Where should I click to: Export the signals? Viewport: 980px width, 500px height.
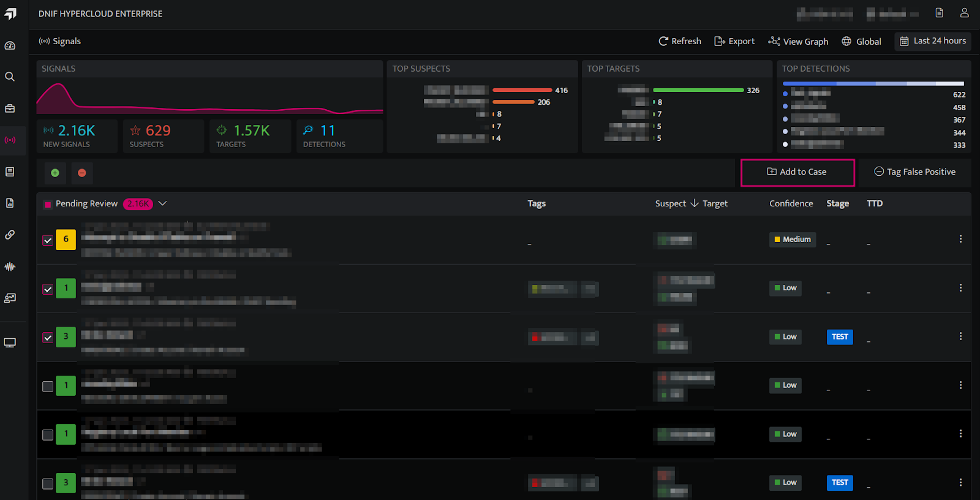pos(734,41)
